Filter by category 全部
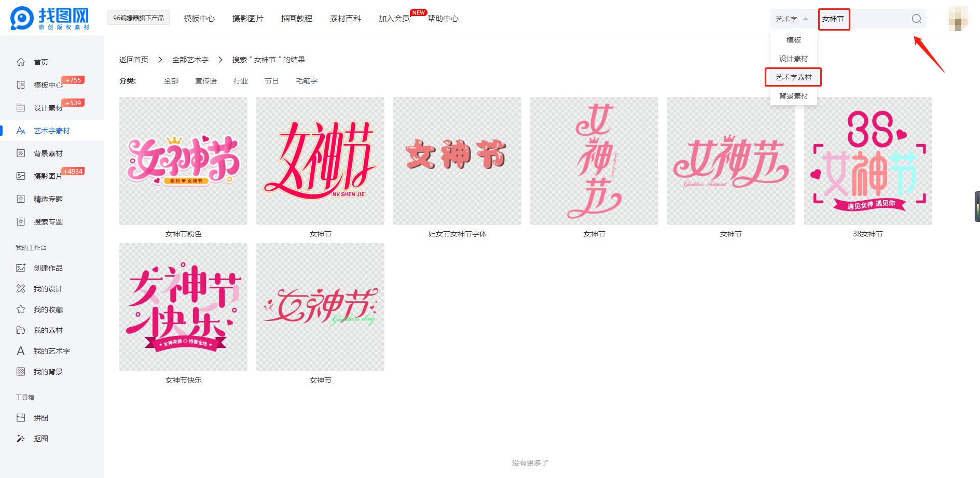Image resolution: width=980 pixels, height=478 pixels. 171,81
